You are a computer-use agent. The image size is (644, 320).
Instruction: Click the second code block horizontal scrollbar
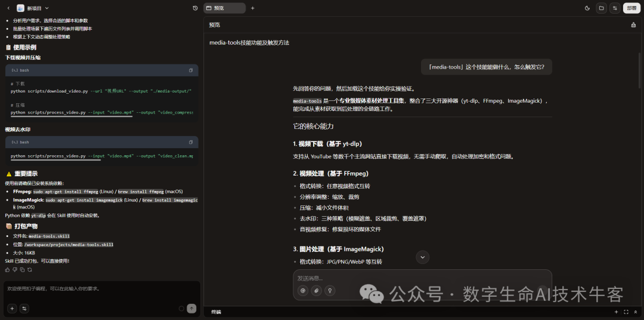(55, 160)
